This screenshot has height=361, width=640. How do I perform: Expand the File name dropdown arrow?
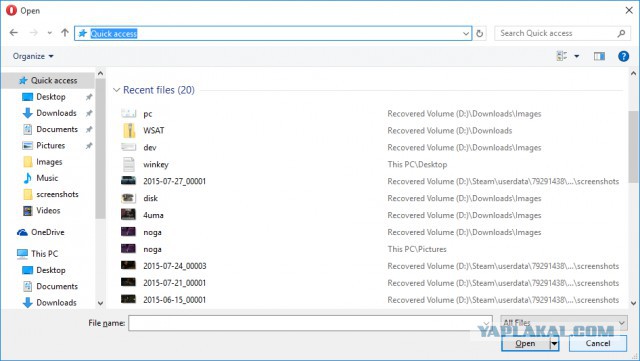tap(487, 323)
